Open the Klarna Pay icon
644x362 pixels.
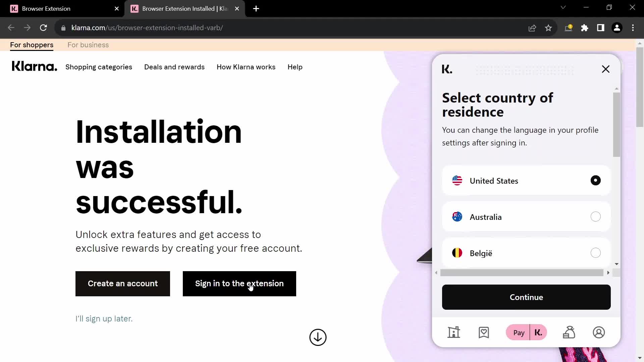click(527, 333)
